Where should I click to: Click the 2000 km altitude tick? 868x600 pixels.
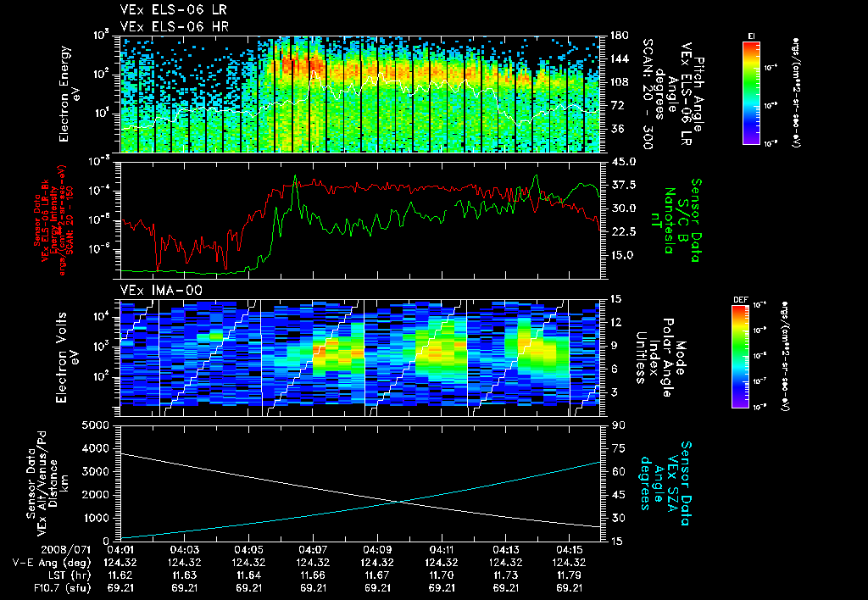point(95,495)
